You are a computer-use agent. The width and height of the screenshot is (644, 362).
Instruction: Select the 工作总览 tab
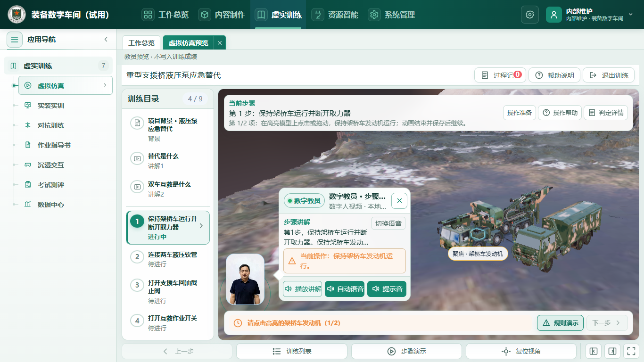(141, 43)
